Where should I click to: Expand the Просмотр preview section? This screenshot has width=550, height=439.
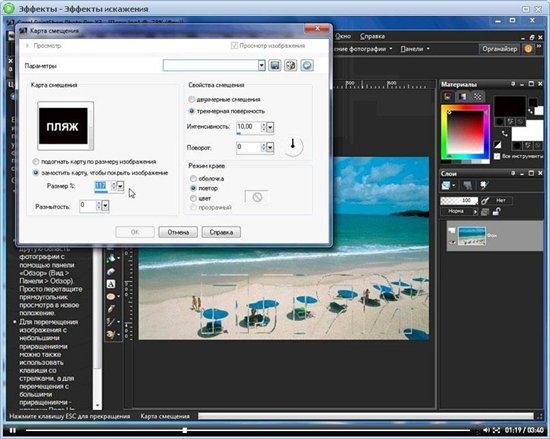tap(27, 46)
